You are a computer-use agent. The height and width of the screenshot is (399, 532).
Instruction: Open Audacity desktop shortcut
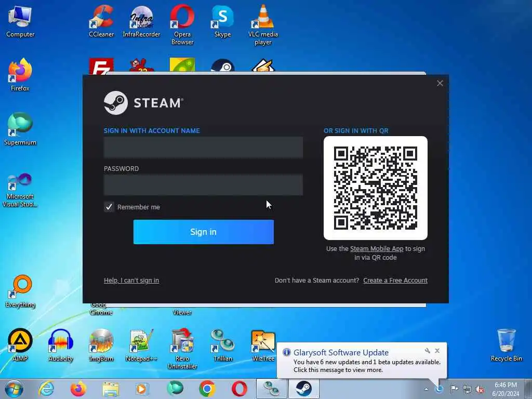pyautogui.click(x=61, y=345)
